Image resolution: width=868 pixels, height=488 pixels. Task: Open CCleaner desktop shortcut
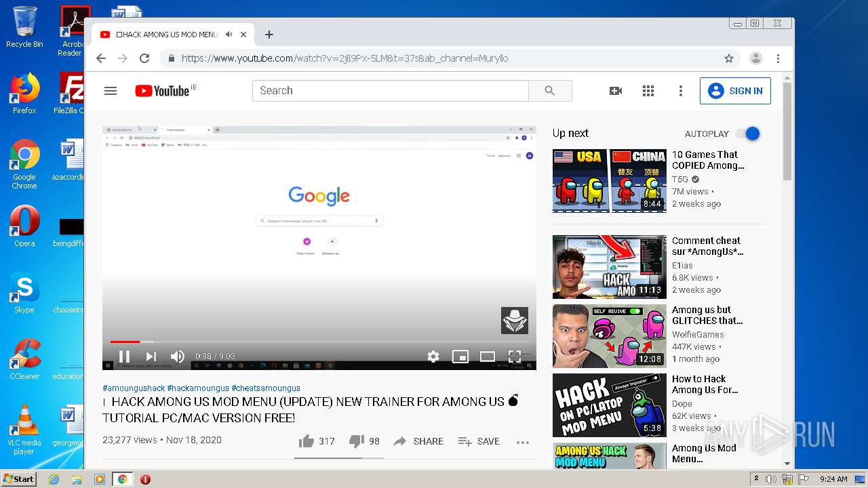coord(24,359)
